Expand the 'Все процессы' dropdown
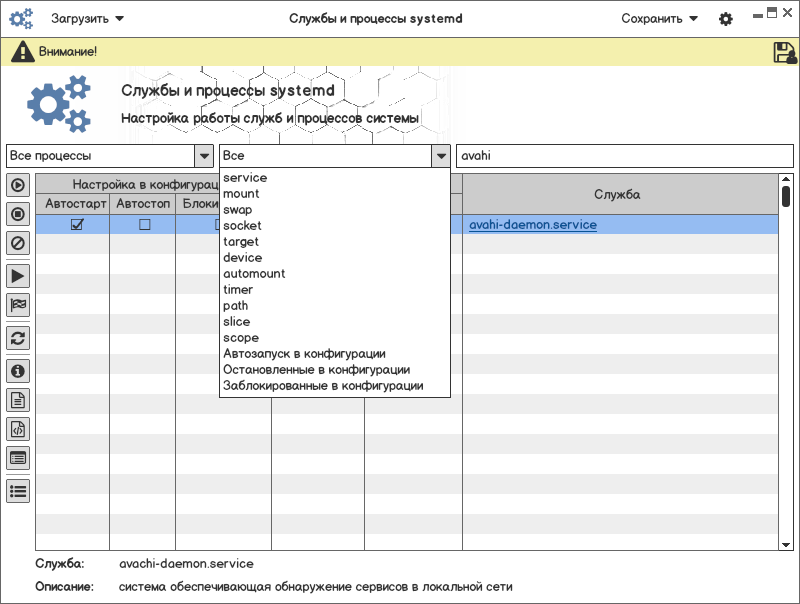Viewport: 800px width, 604px height. click(x=204, y=156)
